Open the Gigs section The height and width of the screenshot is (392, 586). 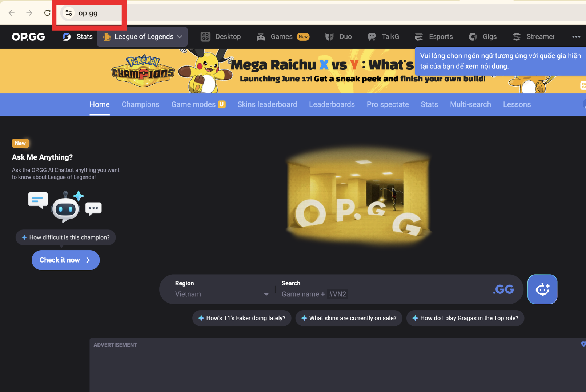[483, 37]
